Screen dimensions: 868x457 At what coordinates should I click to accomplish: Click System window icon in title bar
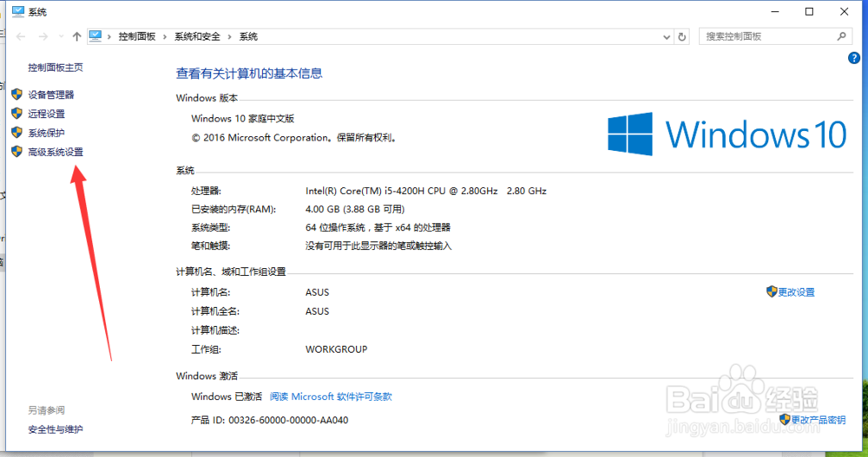(18, 11)
